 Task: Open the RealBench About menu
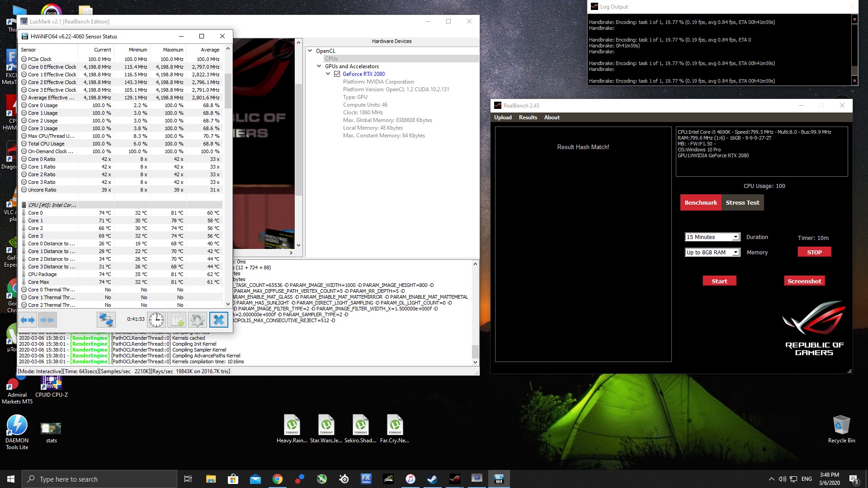(x=552, y=117)
